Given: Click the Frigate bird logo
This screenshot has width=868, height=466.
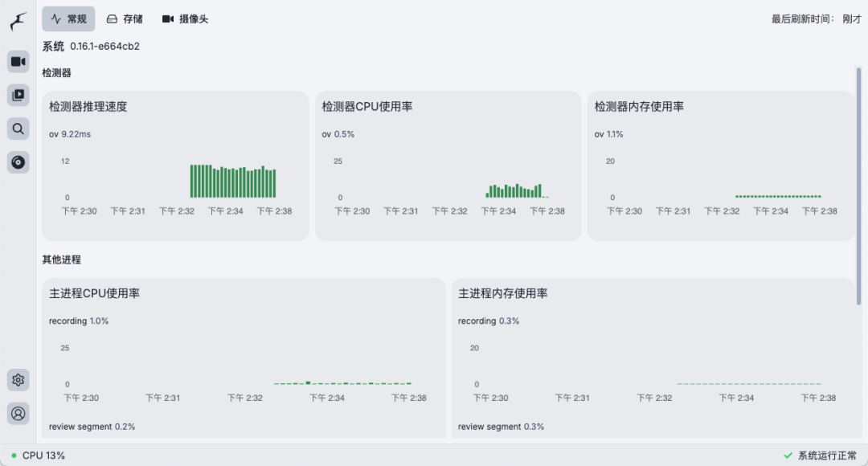Looking at the screenshot, I should tap(18, 22).
